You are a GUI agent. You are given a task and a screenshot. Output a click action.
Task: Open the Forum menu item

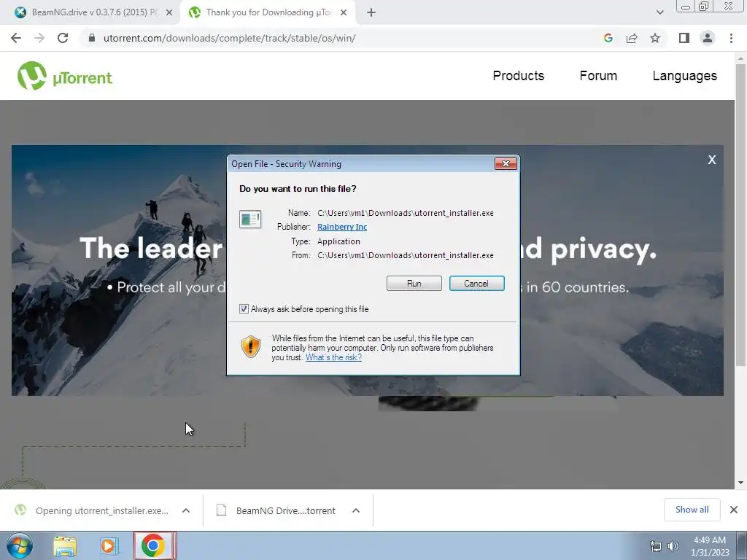(x=598, y=76)
